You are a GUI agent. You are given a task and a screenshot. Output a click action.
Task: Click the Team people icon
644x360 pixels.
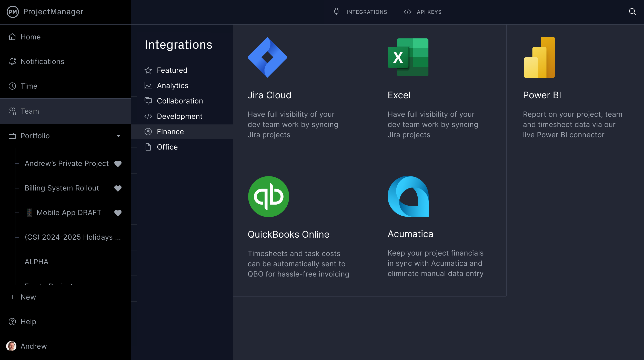12,111
